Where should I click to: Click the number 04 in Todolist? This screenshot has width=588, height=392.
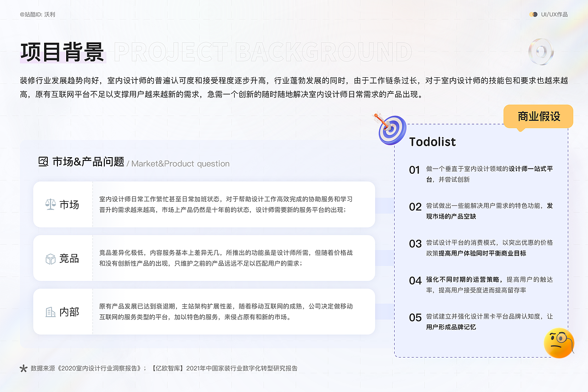pyautogui.click(x=415, y=280)
